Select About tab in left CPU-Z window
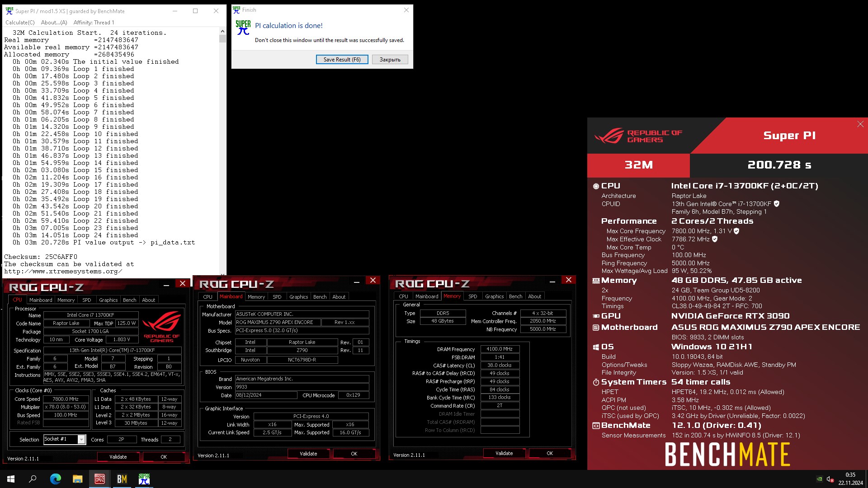Image resolution: width=868 pixels, height=488 pixels. pos(149,300)
